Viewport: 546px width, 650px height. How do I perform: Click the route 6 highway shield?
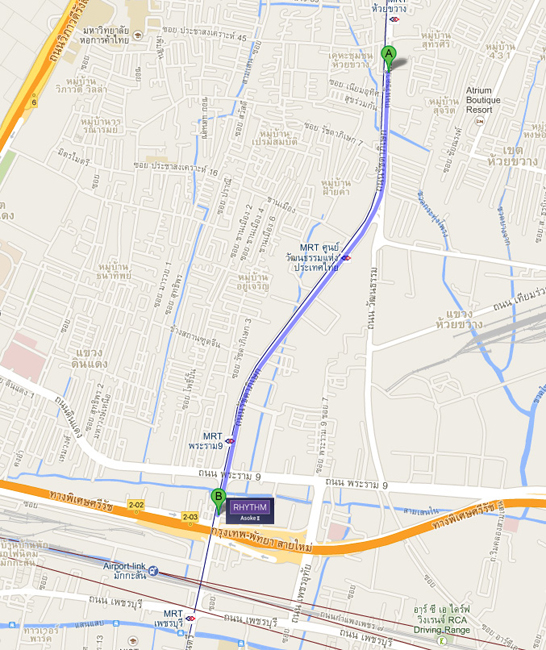[x=34, y=102]
